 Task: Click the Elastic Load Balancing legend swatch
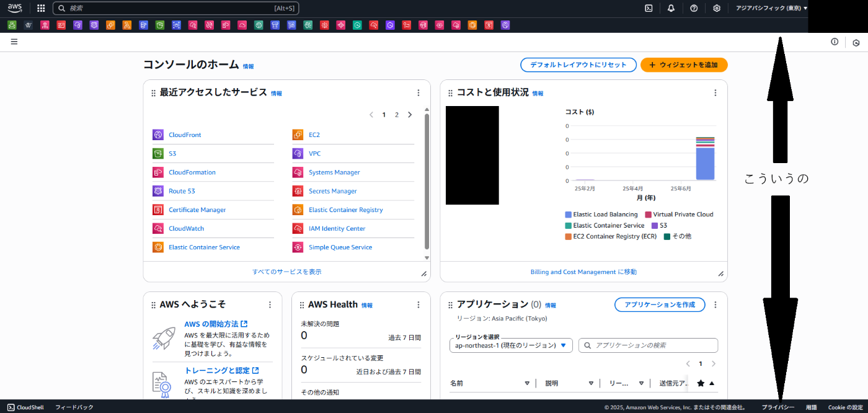click(568, 215)
